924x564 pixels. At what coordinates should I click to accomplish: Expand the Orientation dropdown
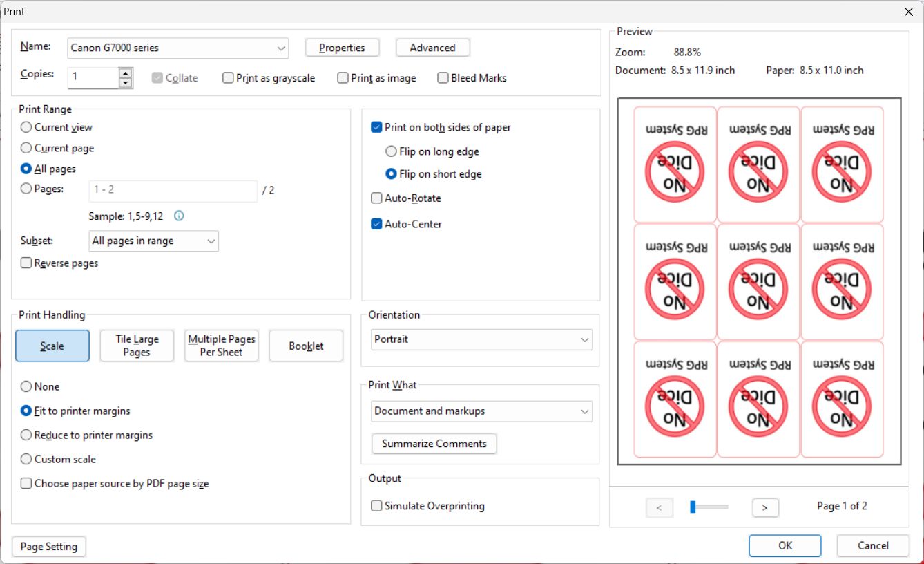(x=481, y=339)
